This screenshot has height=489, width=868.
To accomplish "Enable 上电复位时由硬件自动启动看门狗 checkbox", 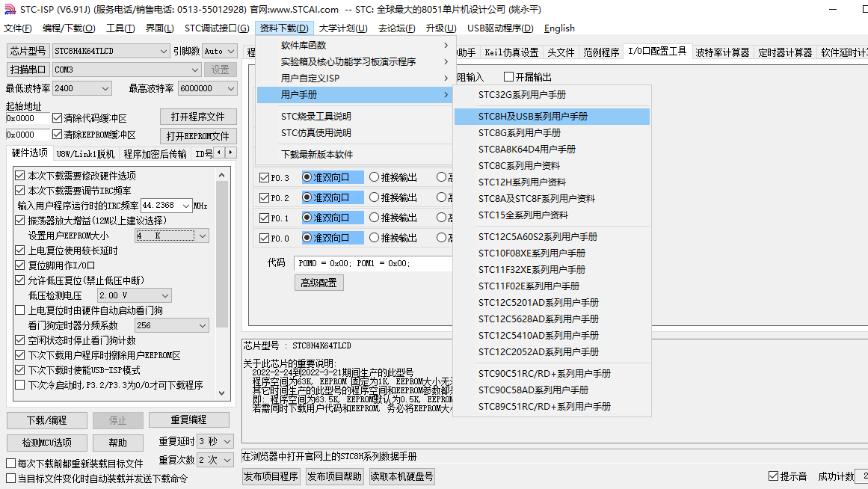I will click(20, 310).
